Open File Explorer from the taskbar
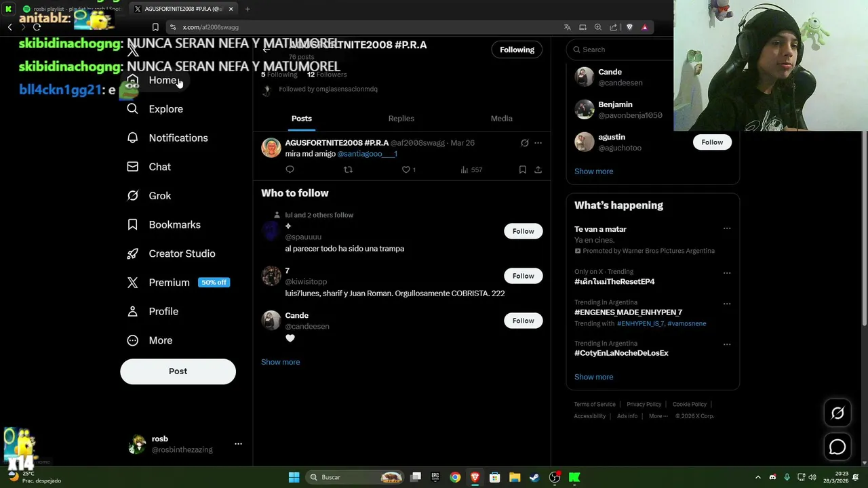This screenshot has width=868, height=488. tap(515, 477)
